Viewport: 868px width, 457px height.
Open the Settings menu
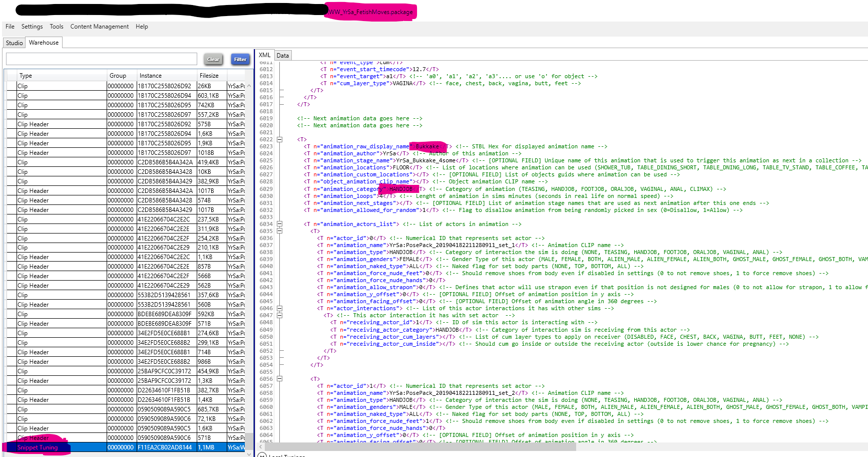click(32, 27)
